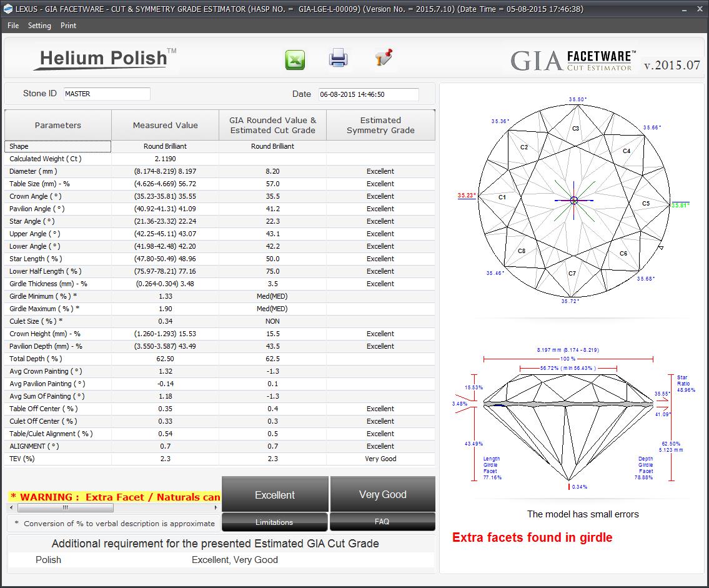Open the Setting menu
This screenshot has width=709, height=588.
[x=39, y=26]
